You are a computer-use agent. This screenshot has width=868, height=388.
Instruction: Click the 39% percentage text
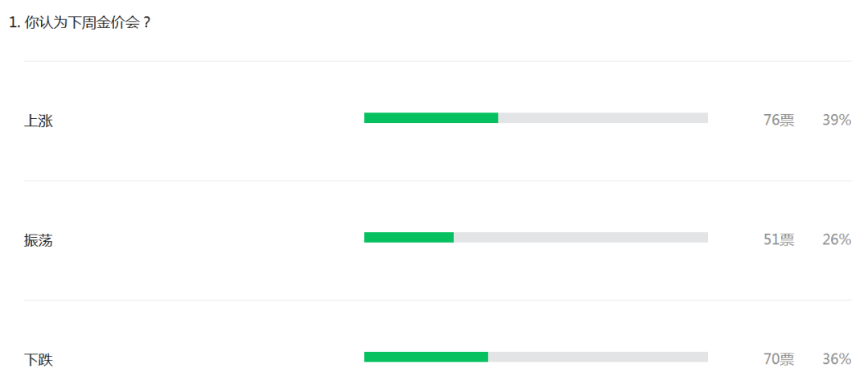(x=837, y=120)
